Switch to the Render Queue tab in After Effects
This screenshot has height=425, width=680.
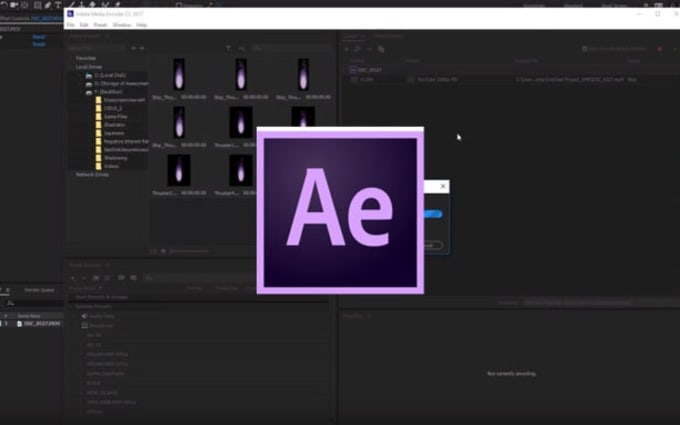pyautogui.click(x=39, y=290)
